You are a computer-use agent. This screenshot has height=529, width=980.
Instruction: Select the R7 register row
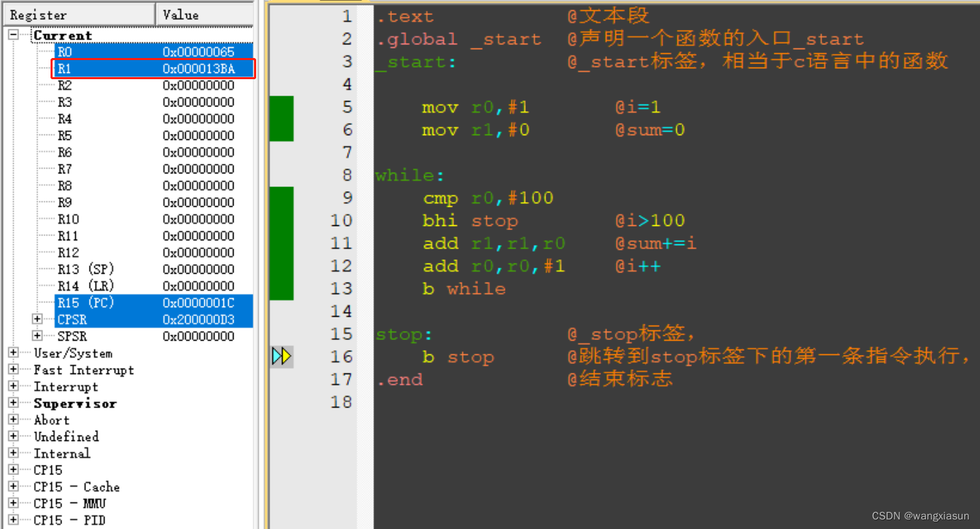point(154,169)
